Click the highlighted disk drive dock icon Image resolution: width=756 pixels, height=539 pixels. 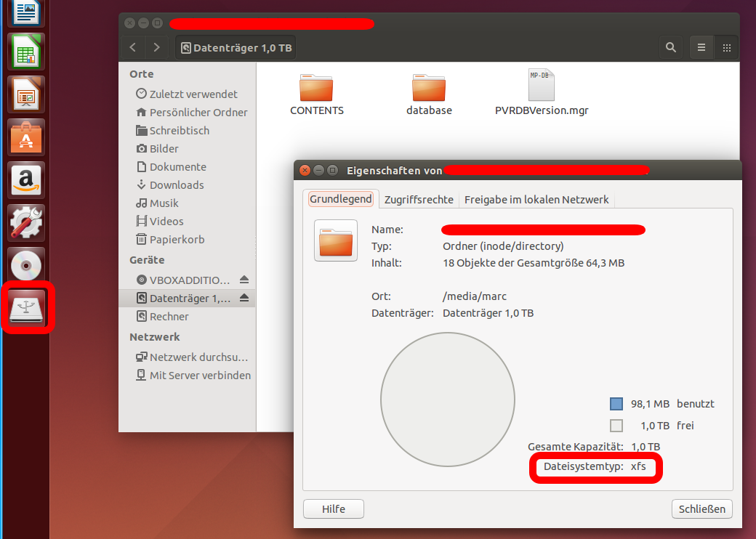pos(25,308)
